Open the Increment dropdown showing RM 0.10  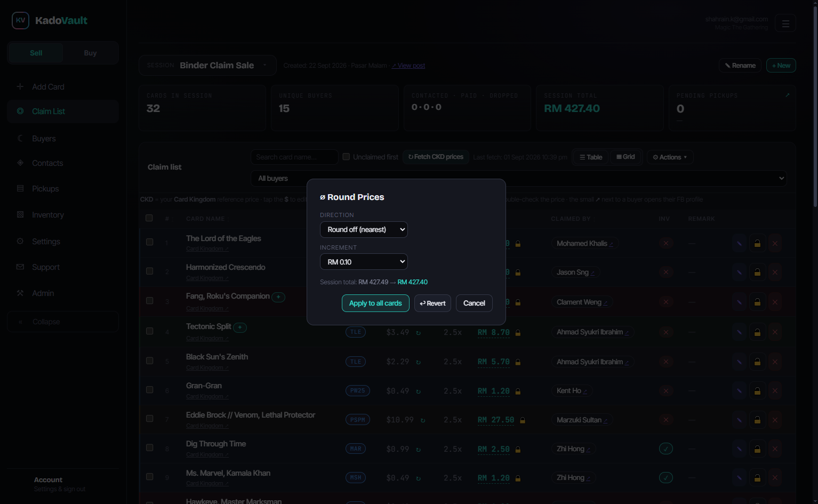point(364,262)
